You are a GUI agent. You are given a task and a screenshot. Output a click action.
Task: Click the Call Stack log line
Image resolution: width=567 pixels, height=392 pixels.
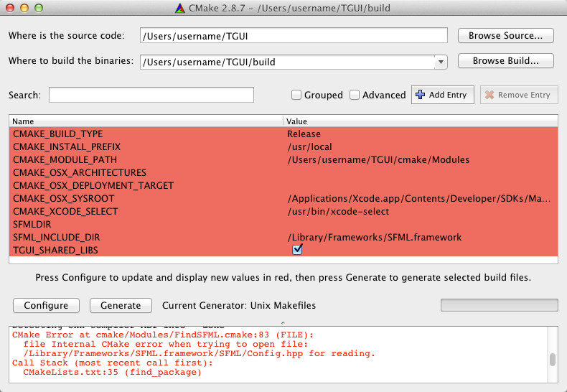(113, 363)
